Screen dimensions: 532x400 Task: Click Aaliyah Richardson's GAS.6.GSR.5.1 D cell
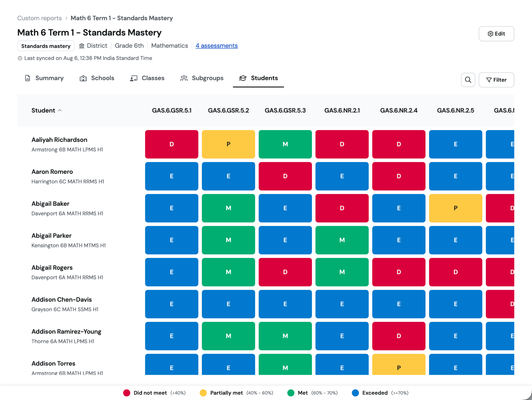[172, 144]
